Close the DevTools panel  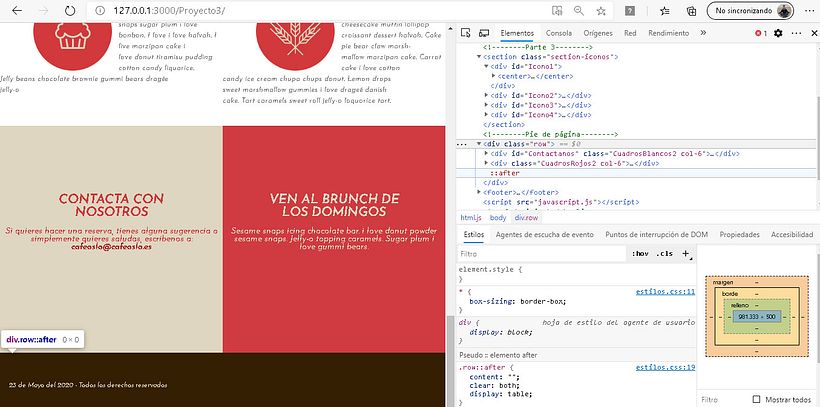[x=814, y=33]
